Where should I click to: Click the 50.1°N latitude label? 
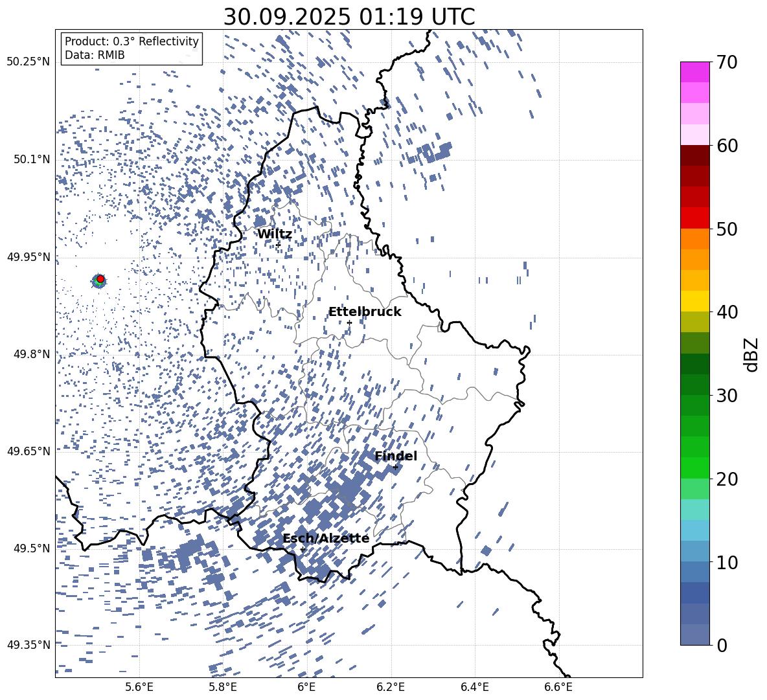click(31, 159)
